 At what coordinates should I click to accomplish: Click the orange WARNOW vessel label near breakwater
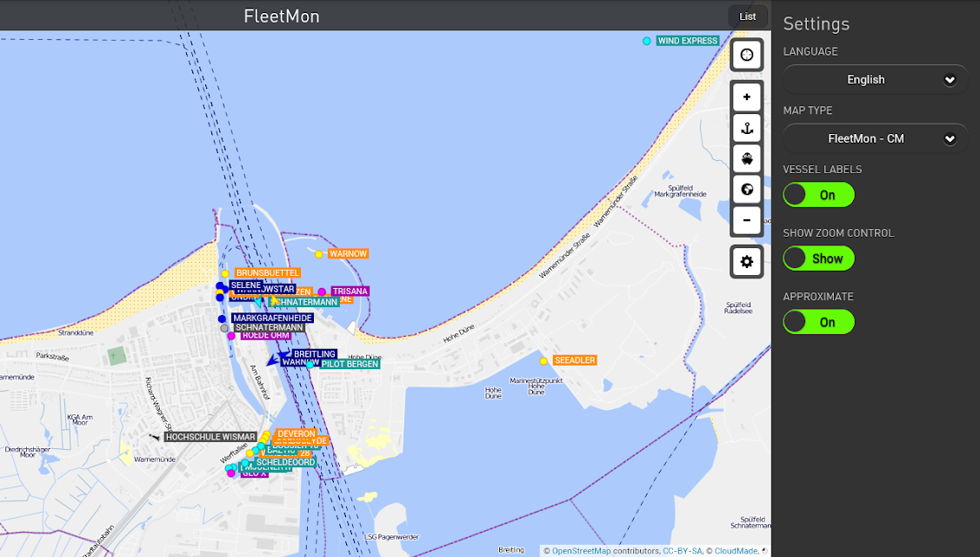click(x=348, y=253)
